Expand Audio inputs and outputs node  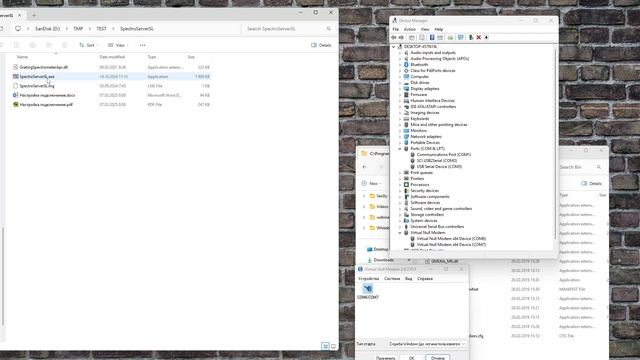400,53
